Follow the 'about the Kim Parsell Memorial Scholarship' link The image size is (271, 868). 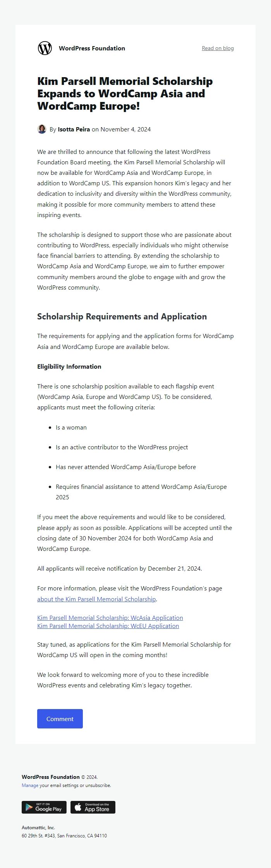coord(96,599)
